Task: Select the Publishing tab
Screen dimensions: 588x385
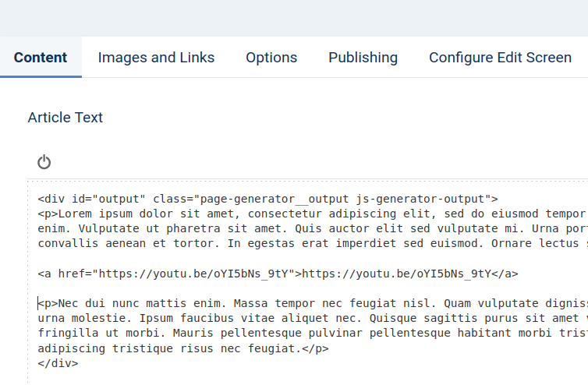Action: 363,58
